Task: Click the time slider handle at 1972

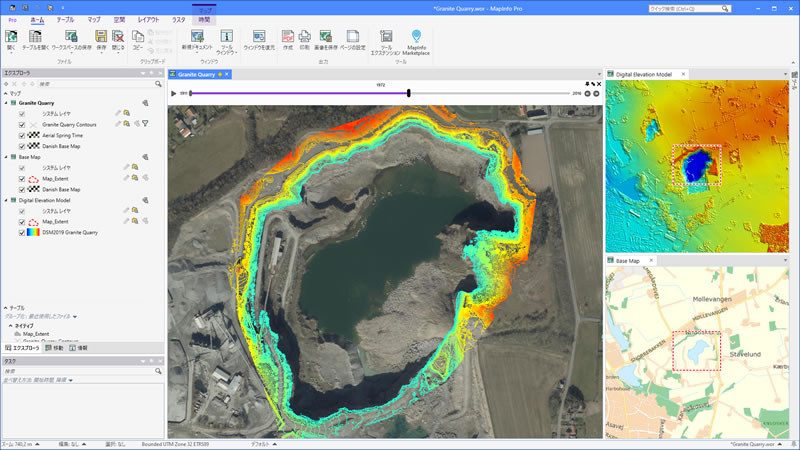Action: pyautogui.click(x=409, y=93)
